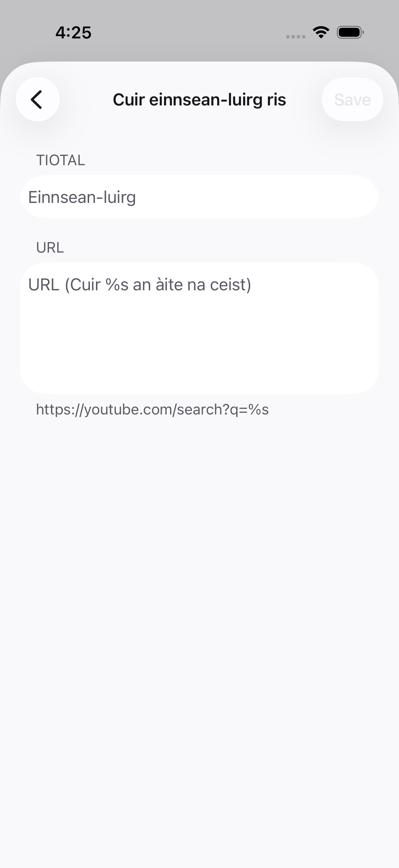Go back using the chevron icon
Image resolution: width=399 pixels, height=868 pixels.
pos(36,99)
